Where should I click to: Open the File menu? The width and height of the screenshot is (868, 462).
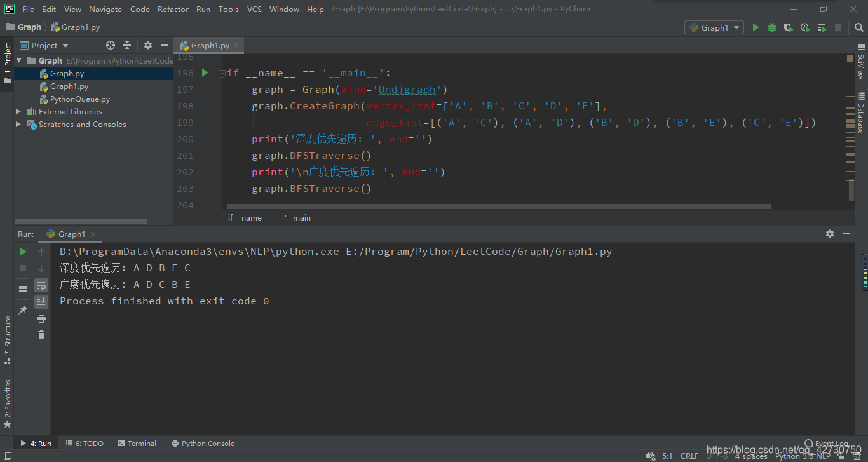(x=28, y=9)
